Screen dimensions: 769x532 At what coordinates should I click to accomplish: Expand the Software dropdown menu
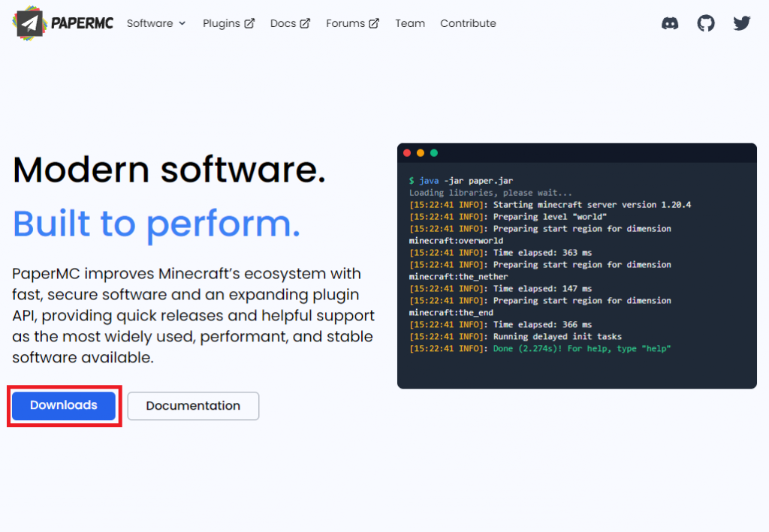(155, 23)
